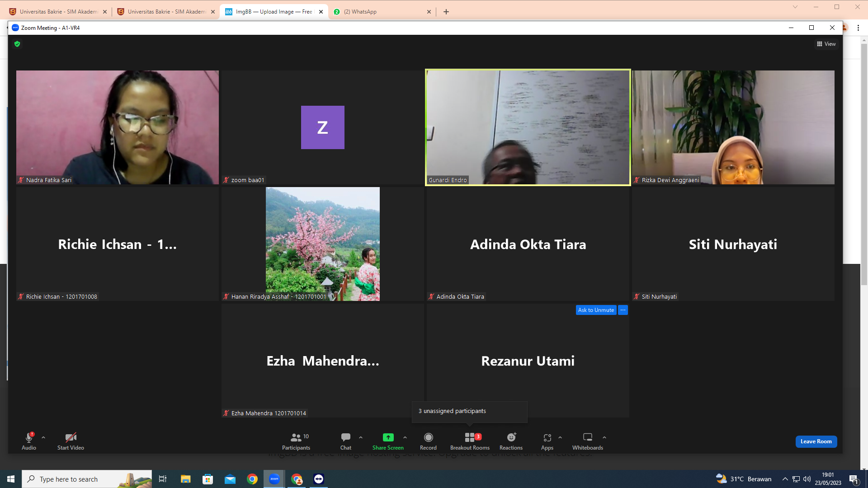The height and width of the screenshot is (488, 868).
Task: Click the taskbar search box
Action: [87, 479]
